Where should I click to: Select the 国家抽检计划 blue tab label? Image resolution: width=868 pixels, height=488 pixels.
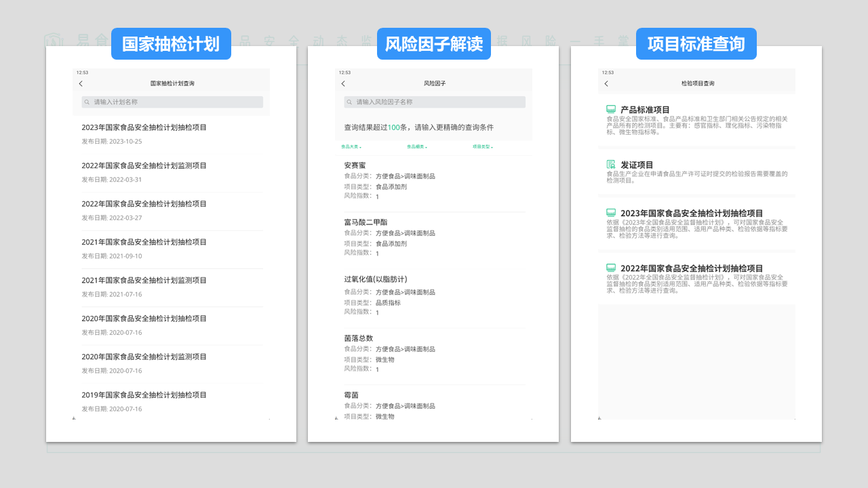pyautogui.click(x=171, y=44)
